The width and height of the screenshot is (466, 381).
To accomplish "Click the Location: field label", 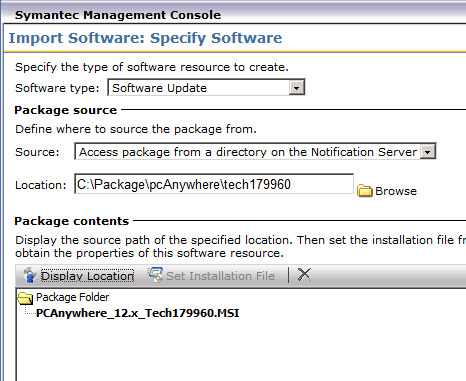I will pos(41,185).
